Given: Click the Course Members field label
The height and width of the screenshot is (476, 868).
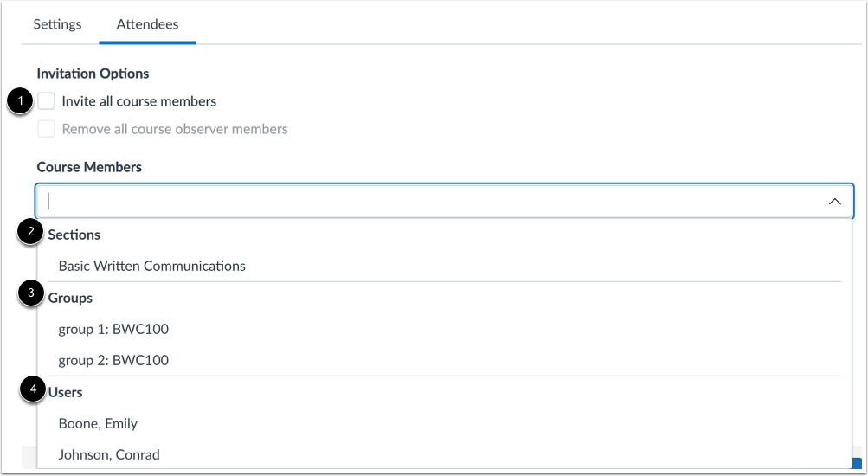Looking at the screenshot, I should click(89, 167).
